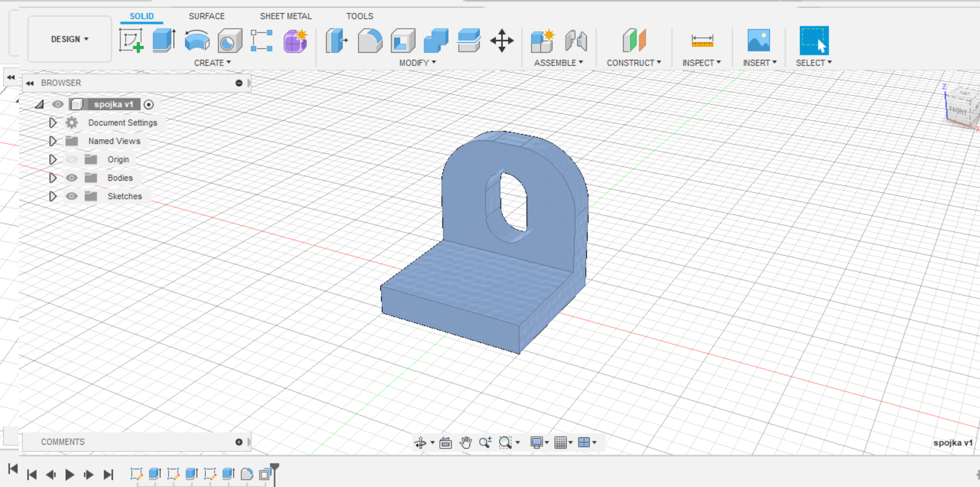
Task: Expand the Sketches folder arrow
Action: click(x=53, y=196)
